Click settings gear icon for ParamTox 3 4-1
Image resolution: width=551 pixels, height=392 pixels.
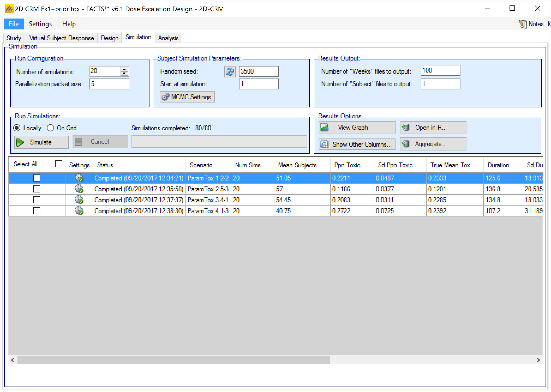pyautogui.click(x=79, y=200)
